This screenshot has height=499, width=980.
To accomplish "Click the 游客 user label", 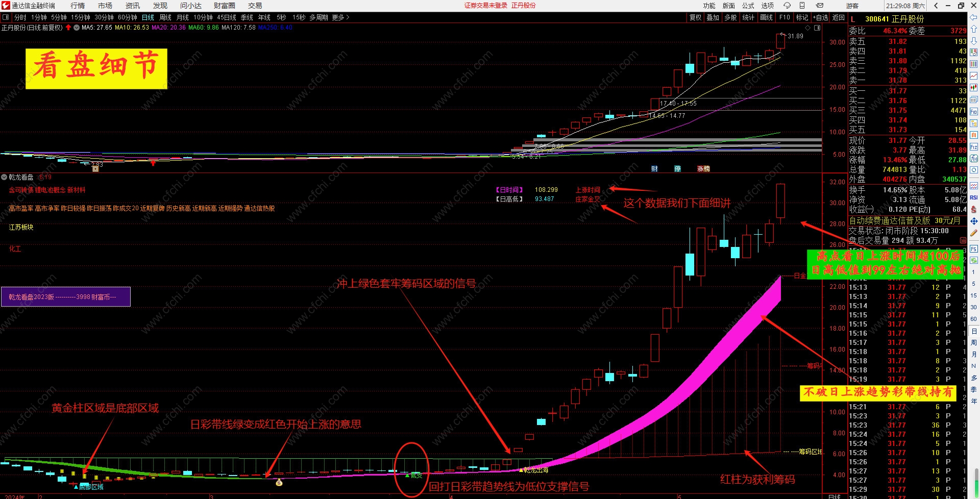I will (852, 6).
